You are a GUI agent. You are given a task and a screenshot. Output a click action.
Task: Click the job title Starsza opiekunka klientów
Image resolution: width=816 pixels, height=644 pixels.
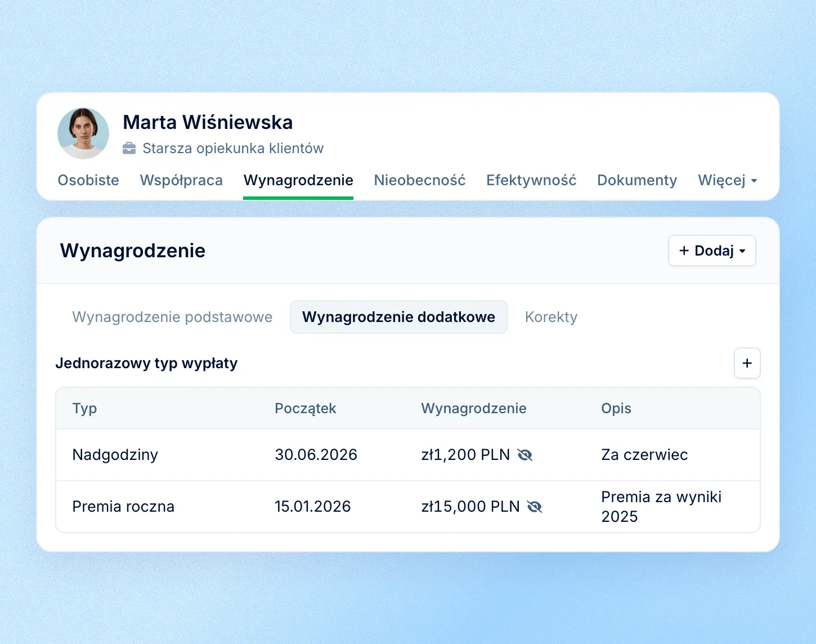[233, 148]
